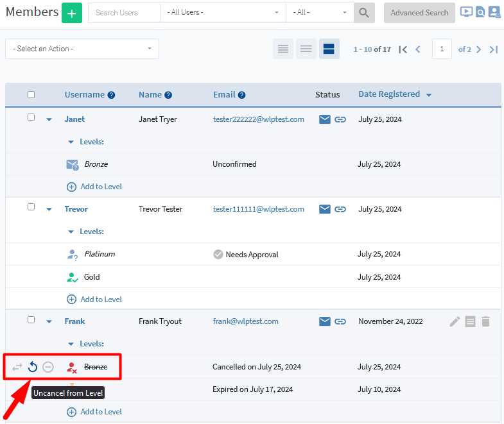The width and height of the screenshot is (504, 424).
Task: Open Frank's transactions list icon
Action: (470, 321)
